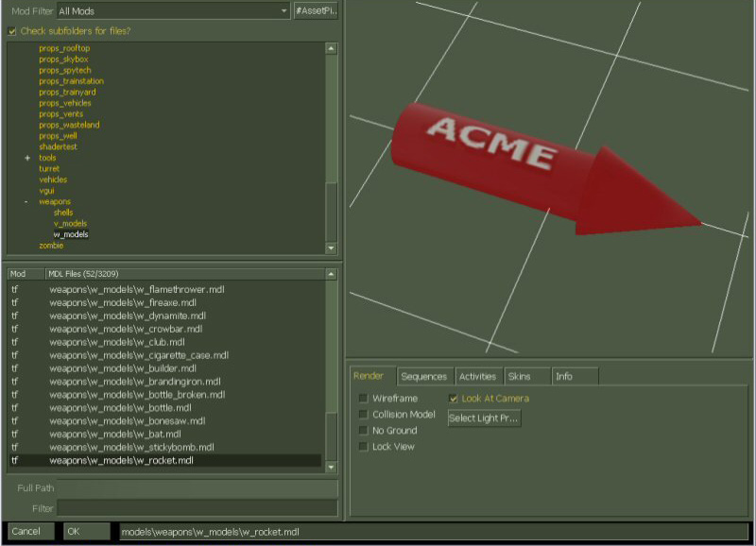Select w_bottle.mdl in file list
This screenshot has width=756, height=546.
[x=165, y=408]
